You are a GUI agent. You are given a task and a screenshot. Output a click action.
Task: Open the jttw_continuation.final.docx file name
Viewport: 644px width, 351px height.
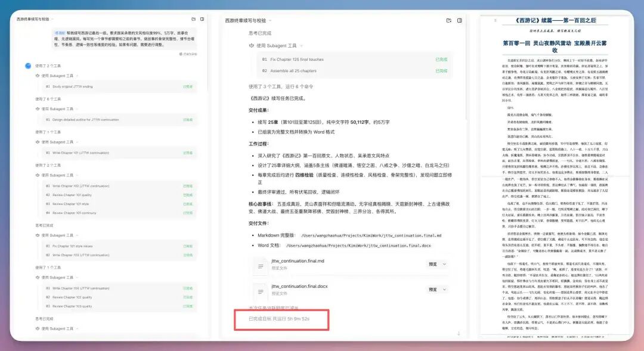tap(299, 286)
